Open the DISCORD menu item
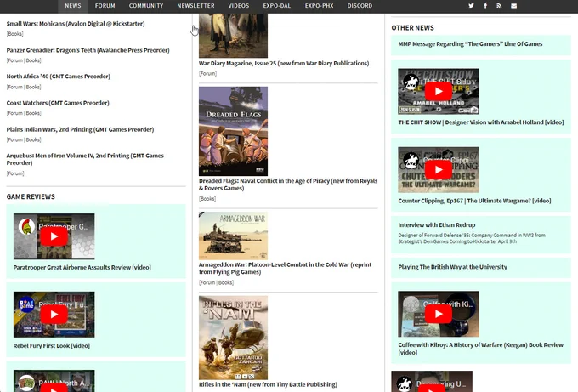This screenshot has height=392, width=578. click(360, 6)
